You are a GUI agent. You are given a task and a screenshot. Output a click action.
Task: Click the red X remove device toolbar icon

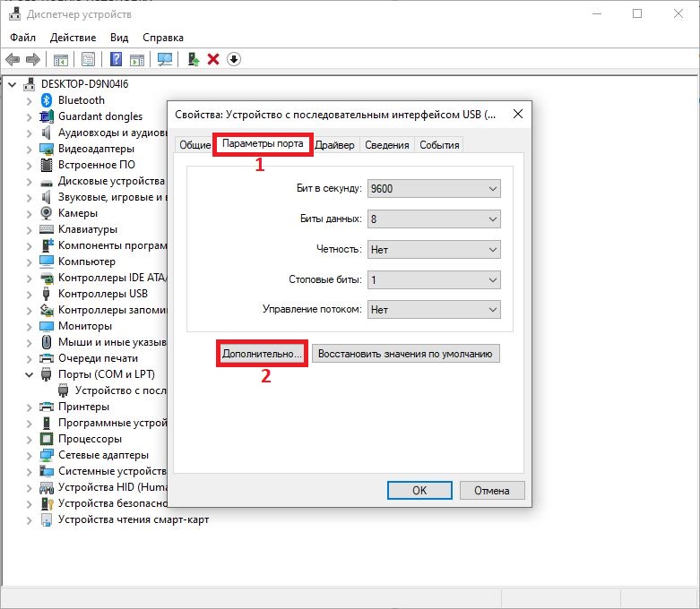(x=213, y=60)
